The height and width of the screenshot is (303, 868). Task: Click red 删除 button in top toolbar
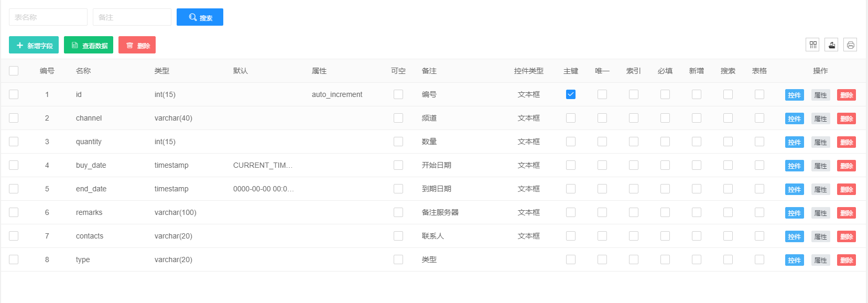137,46
